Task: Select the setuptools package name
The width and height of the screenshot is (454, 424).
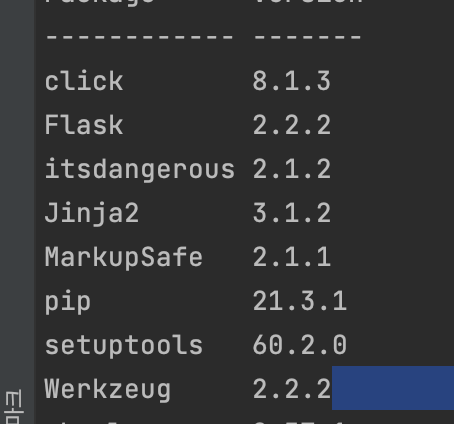Action: [x=124, y=346]
